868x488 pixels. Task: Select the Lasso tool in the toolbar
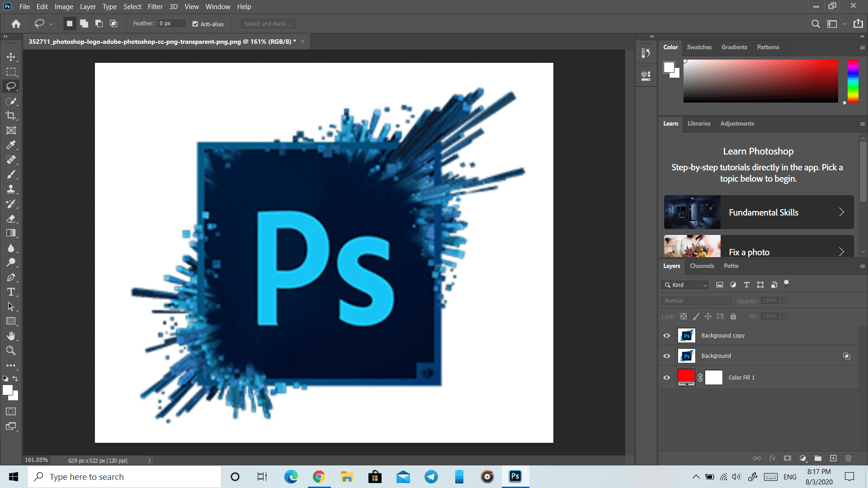click(x=11, y=86)
